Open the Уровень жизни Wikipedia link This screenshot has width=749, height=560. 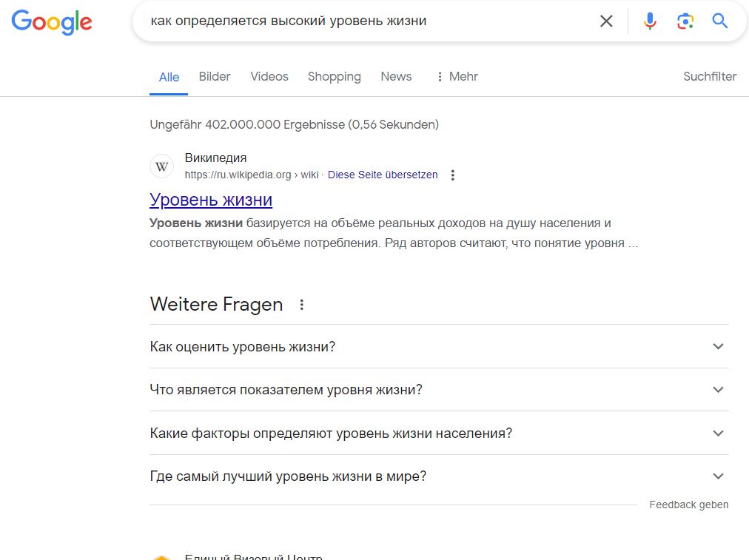[x=211, y=200]
